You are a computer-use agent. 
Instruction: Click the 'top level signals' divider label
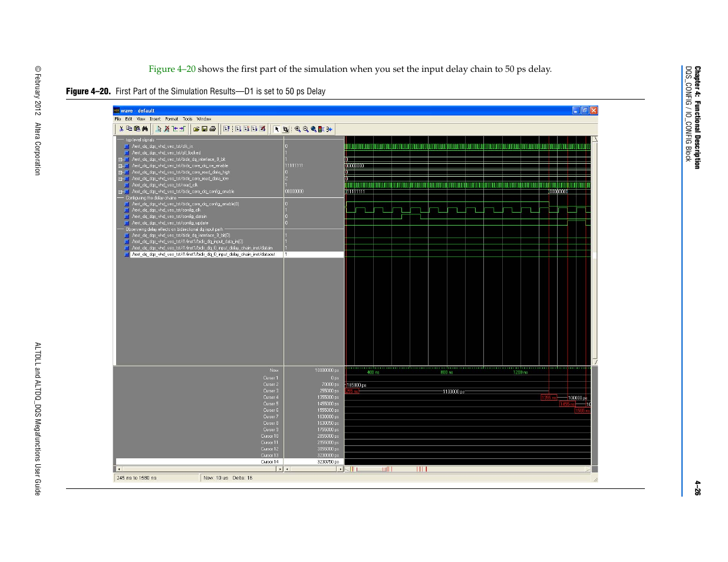pos(140,140)
